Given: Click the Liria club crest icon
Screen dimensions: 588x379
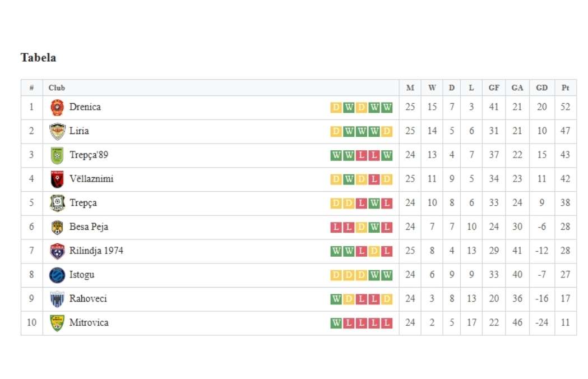Looking at the screenshot, I should [57, 131].
